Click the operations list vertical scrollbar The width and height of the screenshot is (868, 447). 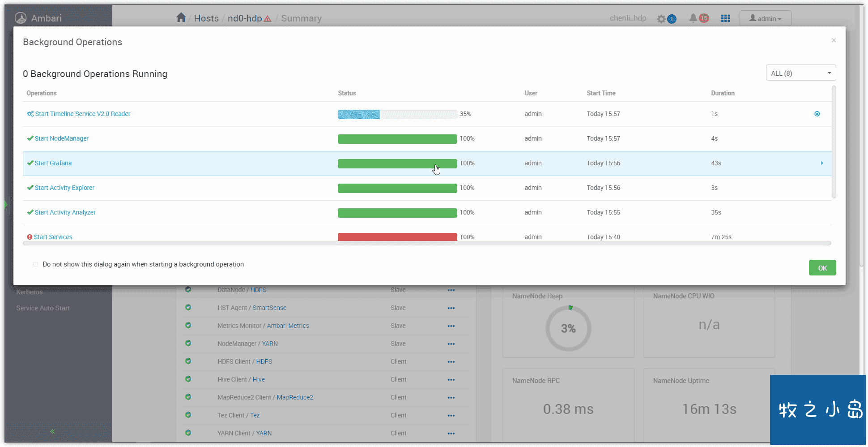click(x=834, y=142)
